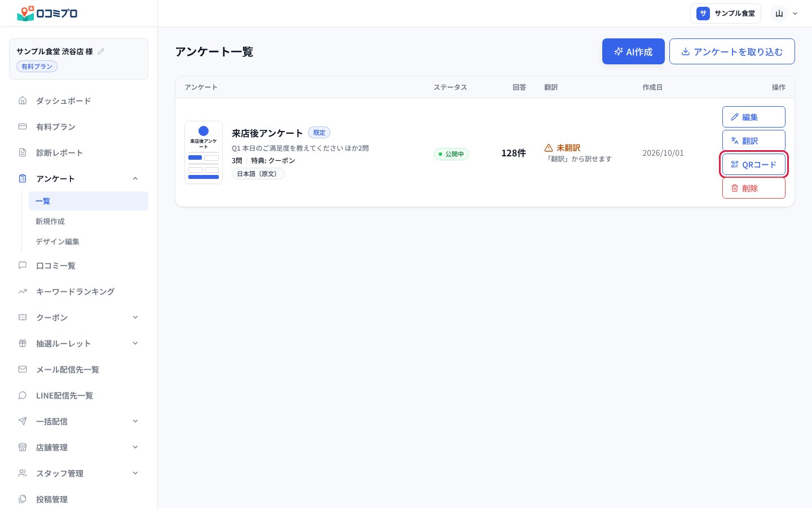Click the pencil icon beside サンプル食堂 渋谷店
This screenshot has height=508, width=812.
point(101,51)
